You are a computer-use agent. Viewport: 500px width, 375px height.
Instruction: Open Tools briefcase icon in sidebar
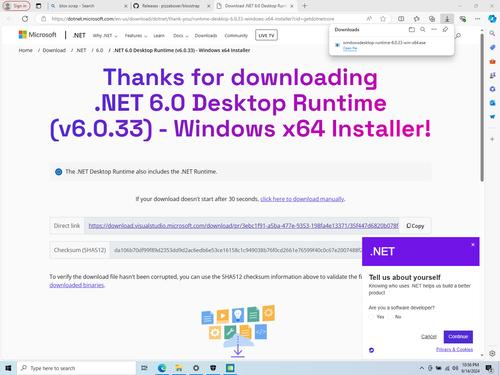click(x=492, y=61)
